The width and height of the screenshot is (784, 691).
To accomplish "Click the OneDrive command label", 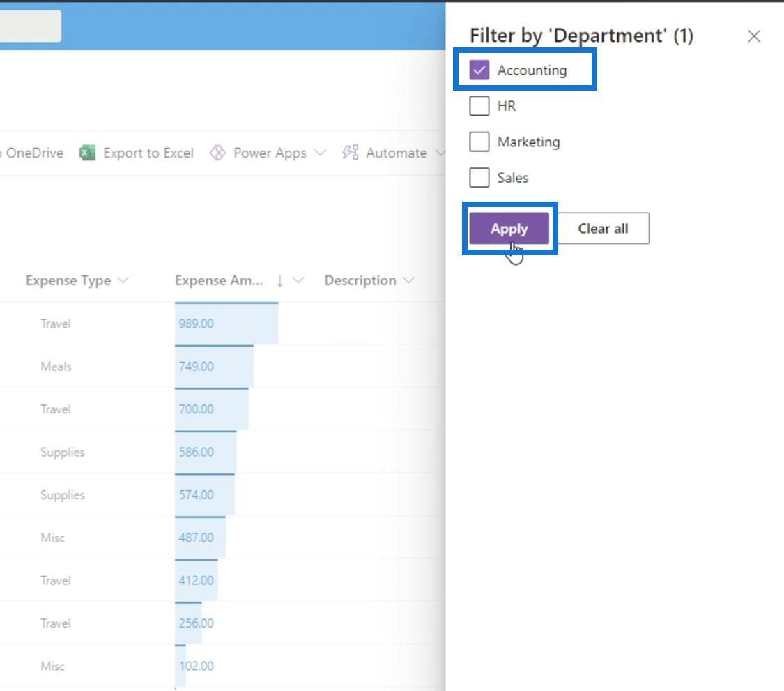I will [34, 153].
